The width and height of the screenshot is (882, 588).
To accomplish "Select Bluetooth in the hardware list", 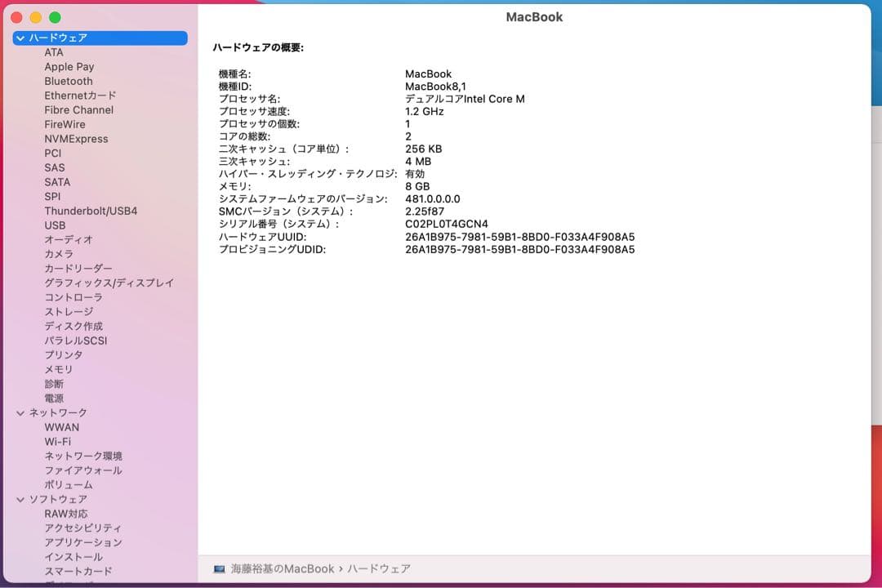I will (x=68, y=81).
